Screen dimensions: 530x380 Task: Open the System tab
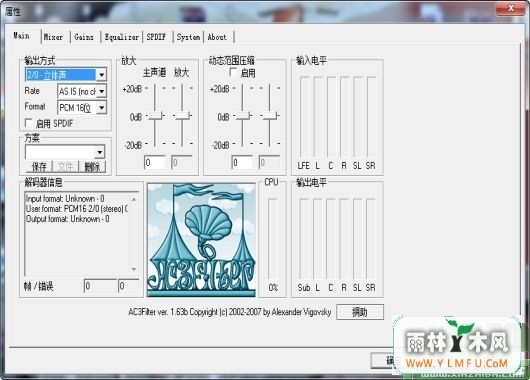[188, 37]
